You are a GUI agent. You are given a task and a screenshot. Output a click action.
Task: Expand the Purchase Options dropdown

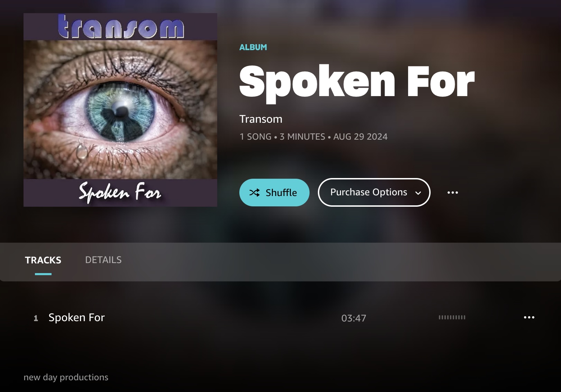click(374, 192)
